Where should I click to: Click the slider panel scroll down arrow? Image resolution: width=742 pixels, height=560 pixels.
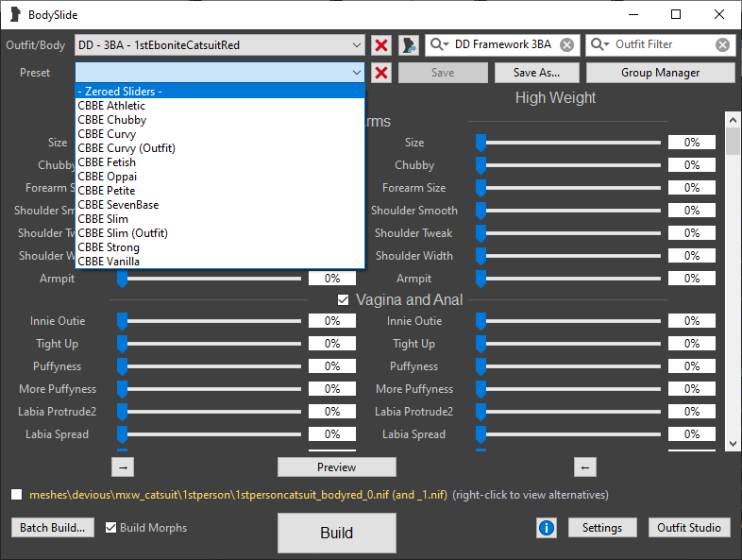point(733,444)
